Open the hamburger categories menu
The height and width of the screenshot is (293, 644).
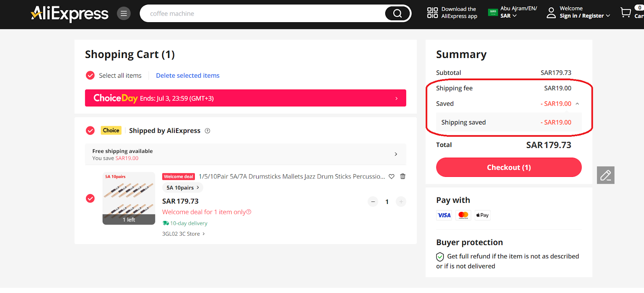click(124, 14)
